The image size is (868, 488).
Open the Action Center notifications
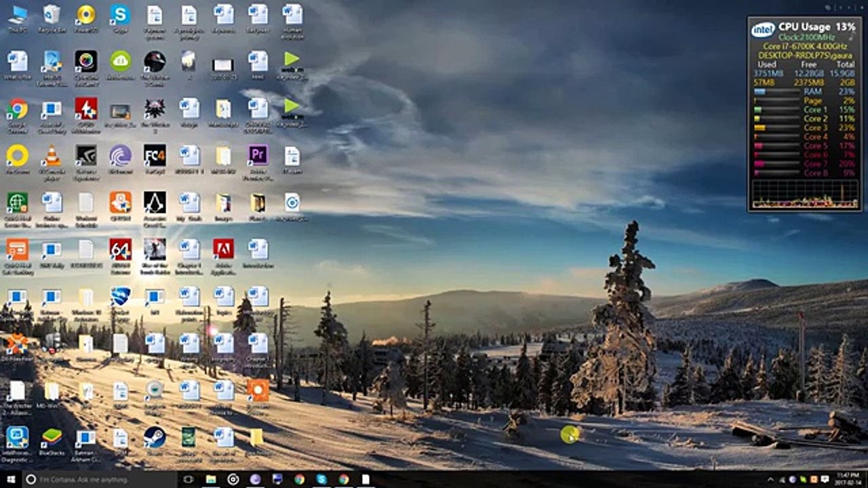pos(825,479)
